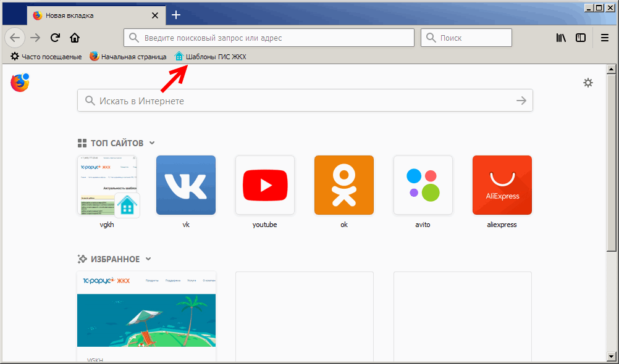Collapse the ТОП САЙТОВ section

pyautogui.click(x=152, y=143)
